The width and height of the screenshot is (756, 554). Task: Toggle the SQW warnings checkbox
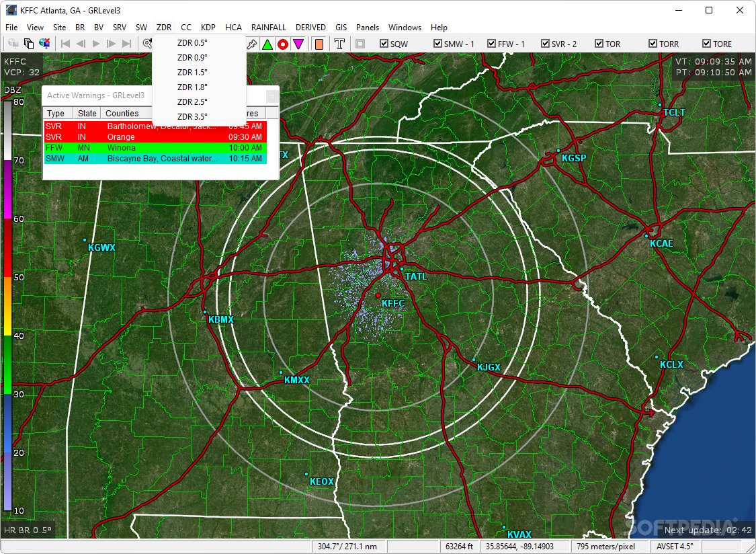pos(384,44)
